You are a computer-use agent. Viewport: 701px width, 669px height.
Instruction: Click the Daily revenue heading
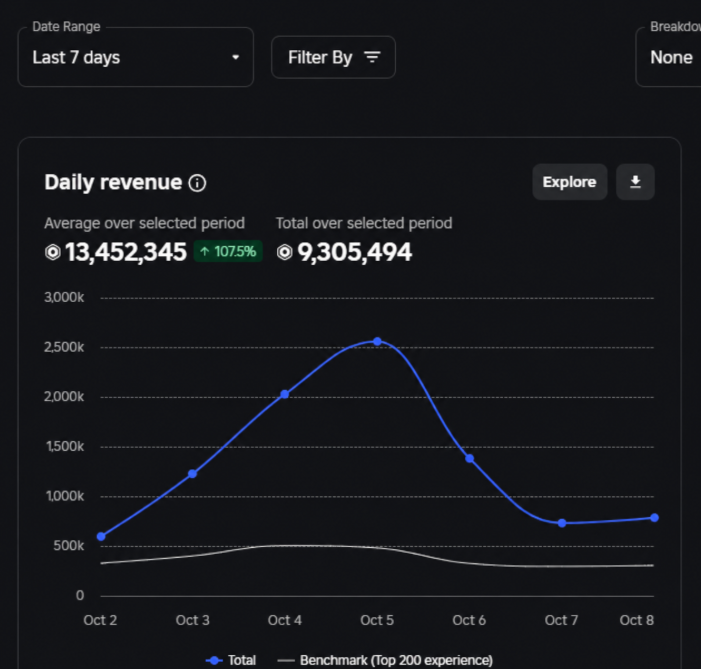point(113,182)
